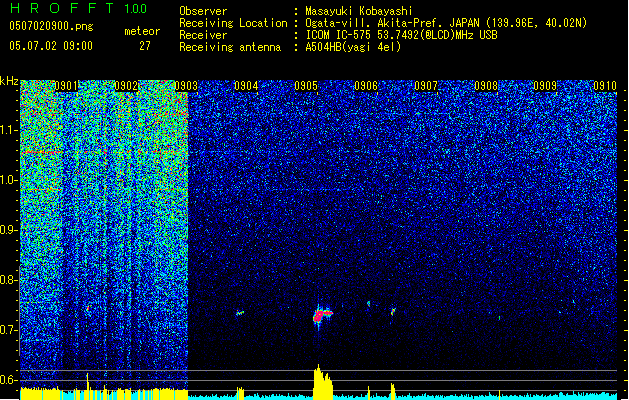Click the A504HB(yagi 4el) antenna text
This screenshot has height=400, width=629.
pos(353,47)
